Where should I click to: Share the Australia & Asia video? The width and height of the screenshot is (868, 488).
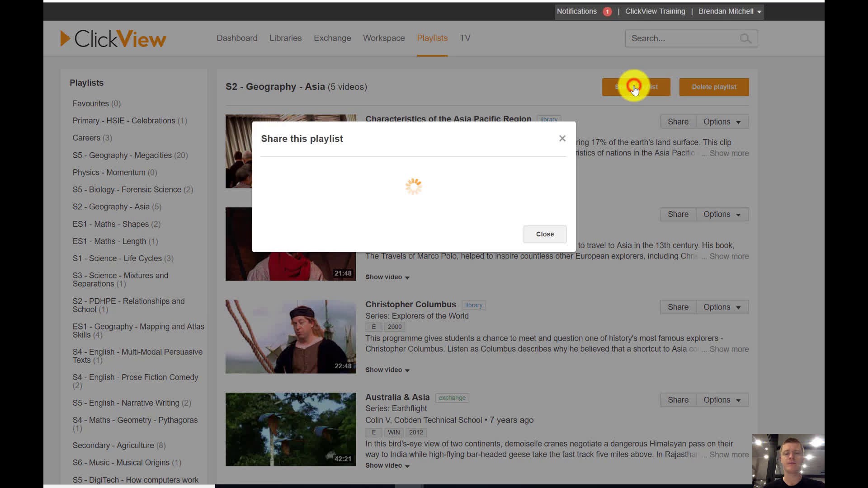coord(678,400)
